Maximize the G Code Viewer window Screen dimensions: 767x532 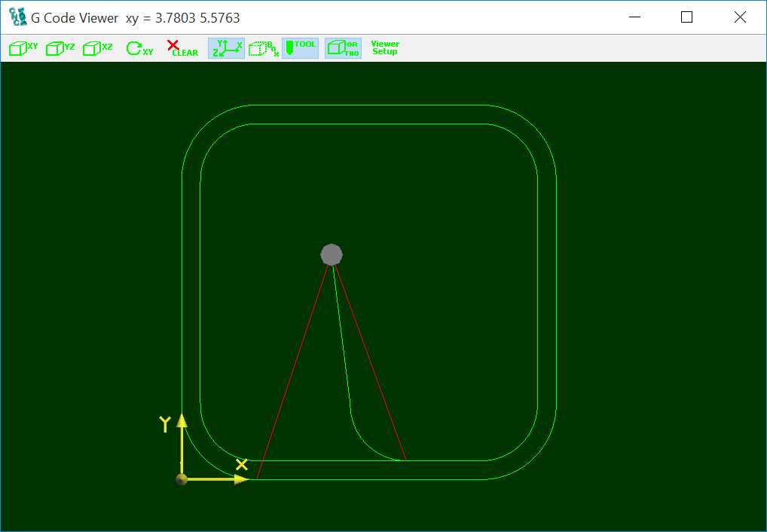tap(686, 17)
